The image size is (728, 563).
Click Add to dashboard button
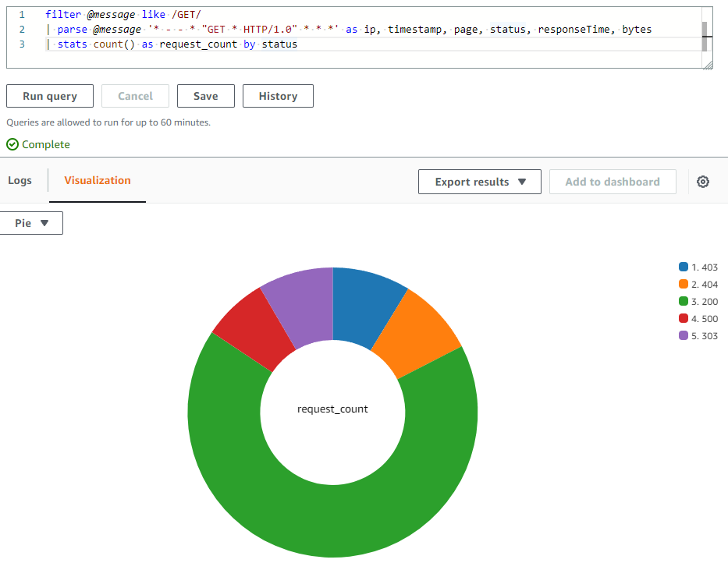point(613,182)
